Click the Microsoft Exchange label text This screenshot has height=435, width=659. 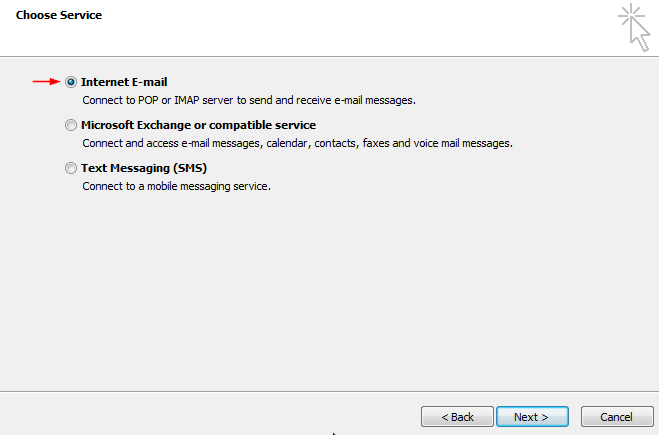[x=198, y=125]
